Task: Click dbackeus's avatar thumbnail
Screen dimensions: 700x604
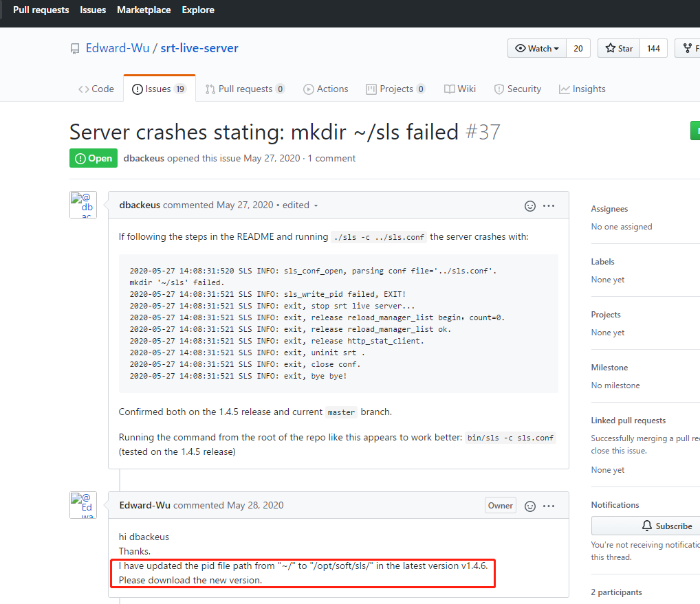Action: pyautogui.click(x=83, y=204)
